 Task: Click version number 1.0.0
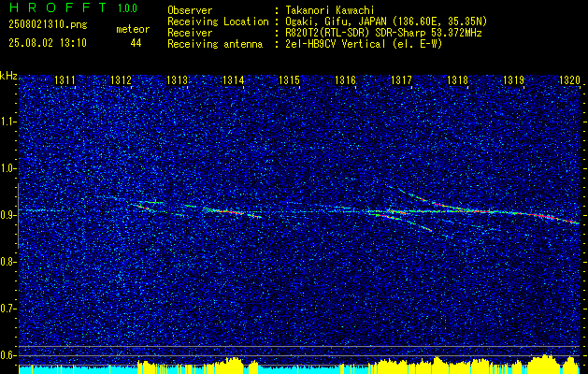(127, 7)
